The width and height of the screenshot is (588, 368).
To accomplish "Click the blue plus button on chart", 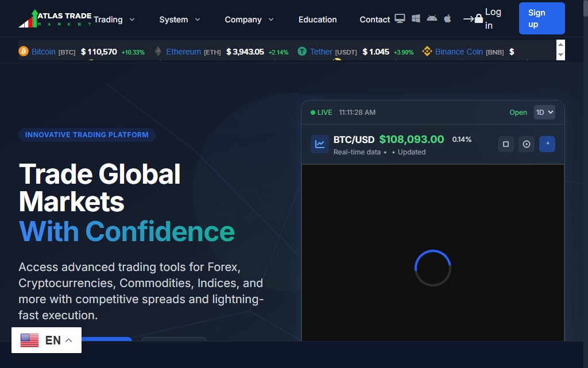I will [547, 144].
